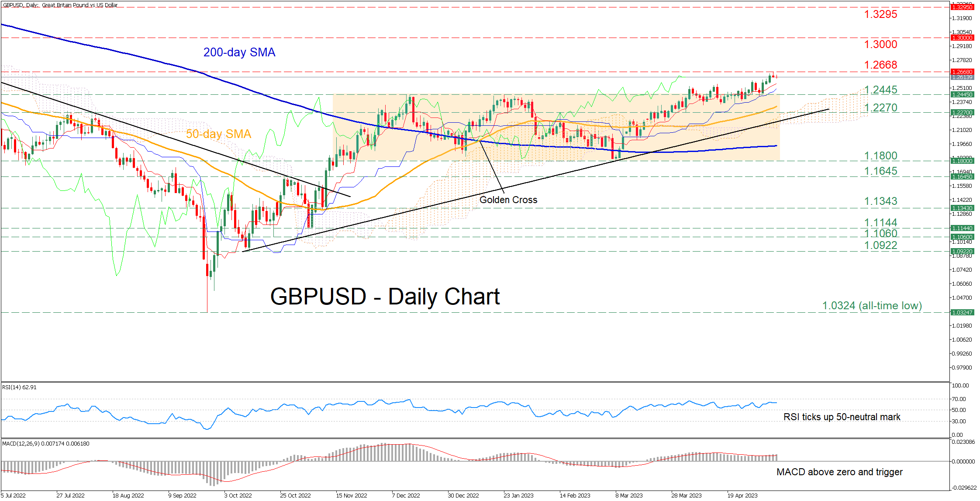Click 'RSI ticks up 50-neutral mark' note
980x501 pixels.
pos(842,417)
